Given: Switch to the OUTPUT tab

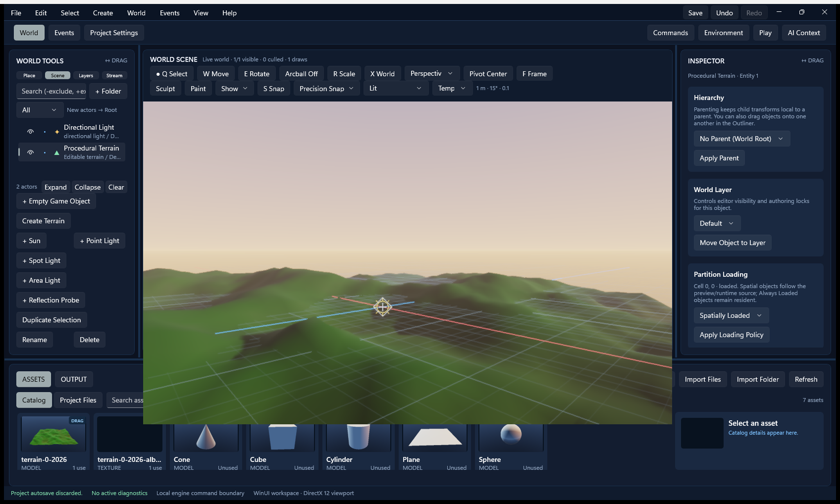Looking at the screenshot, I should [74, 379].
